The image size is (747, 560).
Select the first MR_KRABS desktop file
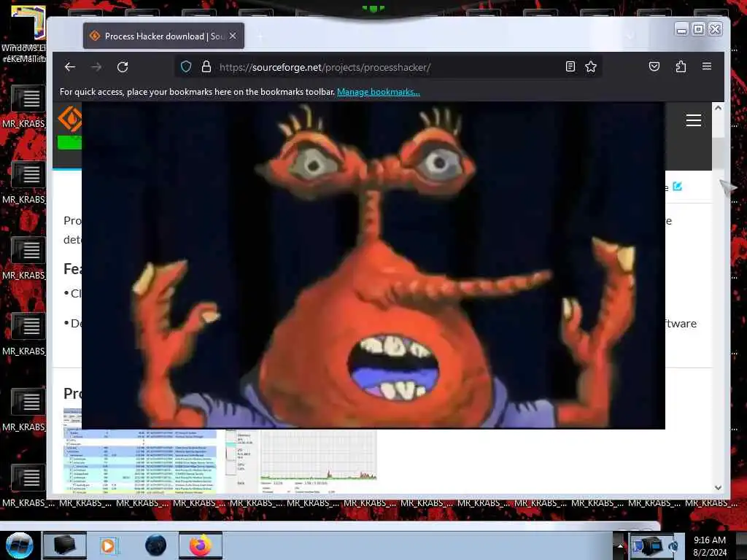click(25, 106)
